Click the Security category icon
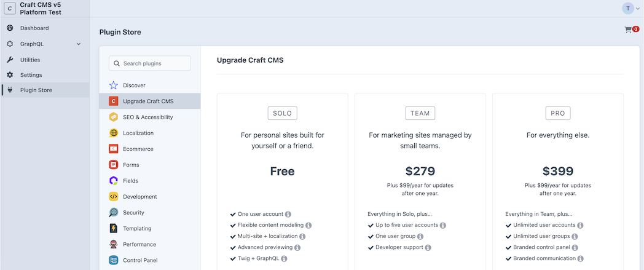 [x=113, y=212]
